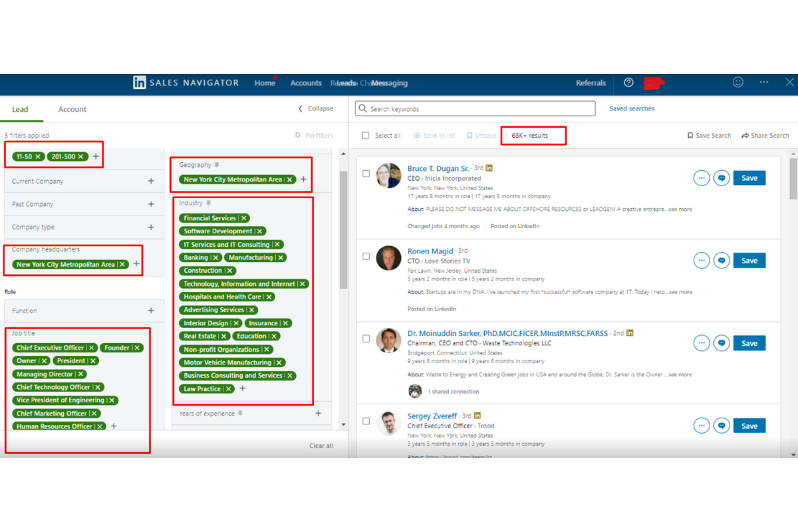Click Pin filters option

point(314,136)
